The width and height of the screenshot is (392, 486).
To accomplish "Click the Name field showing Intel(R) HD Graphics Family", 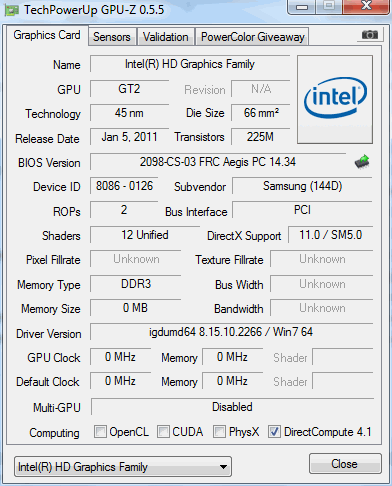I will point(190,64).
